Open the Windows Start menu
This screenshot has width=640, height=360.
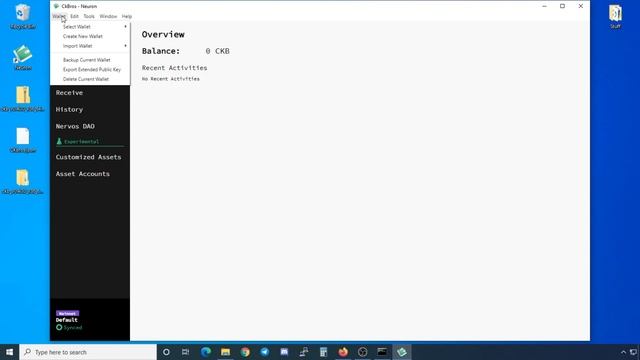(9, 352)
